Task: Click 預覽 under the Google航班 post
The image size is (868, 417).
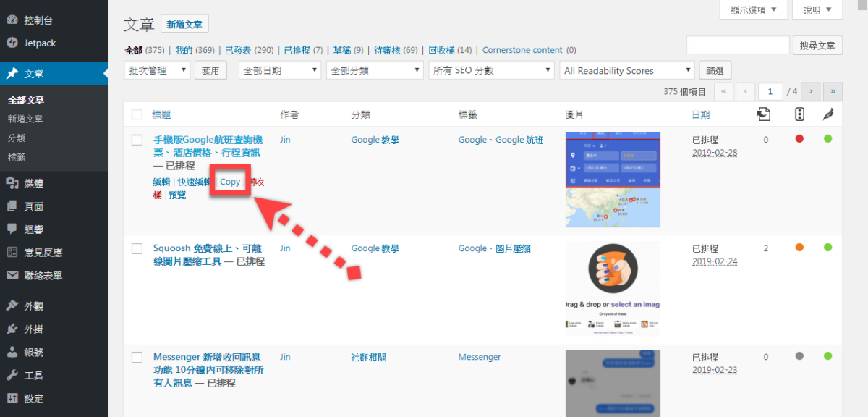Action: tap(177, 195)
